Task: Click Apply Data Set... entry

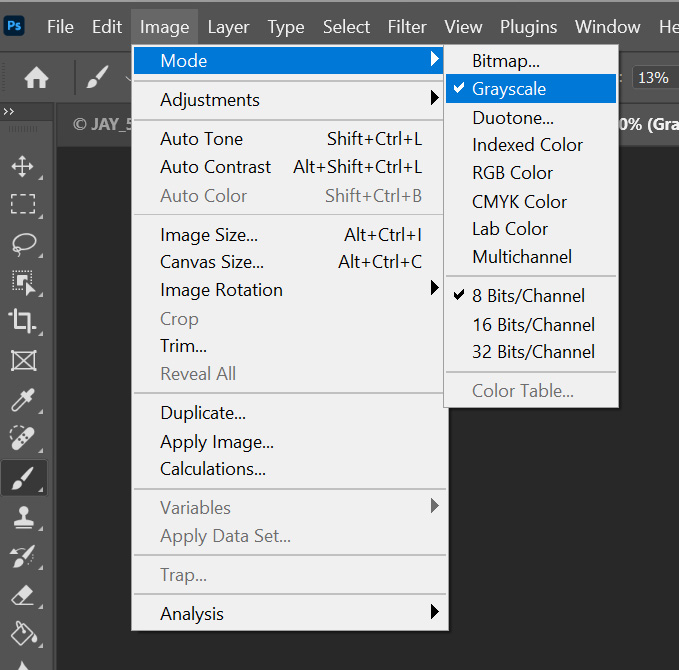Action: click(x=288, y=536)
